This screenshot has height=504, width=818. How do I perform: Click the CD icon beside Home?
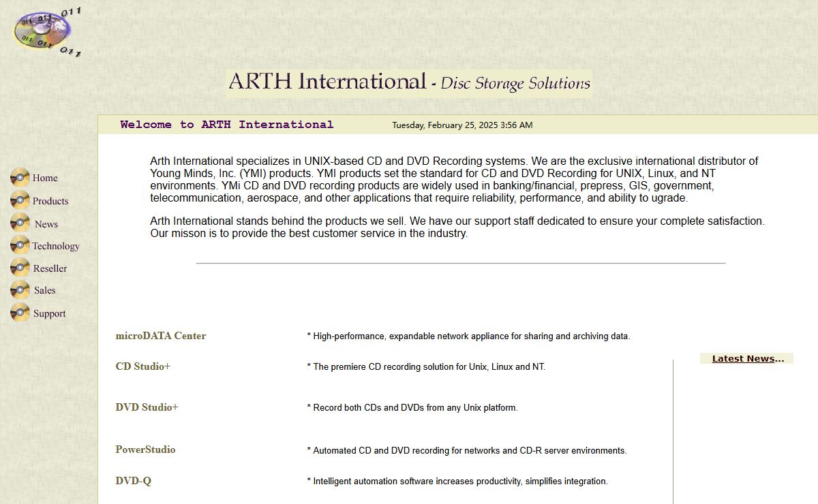coord(20,177)
